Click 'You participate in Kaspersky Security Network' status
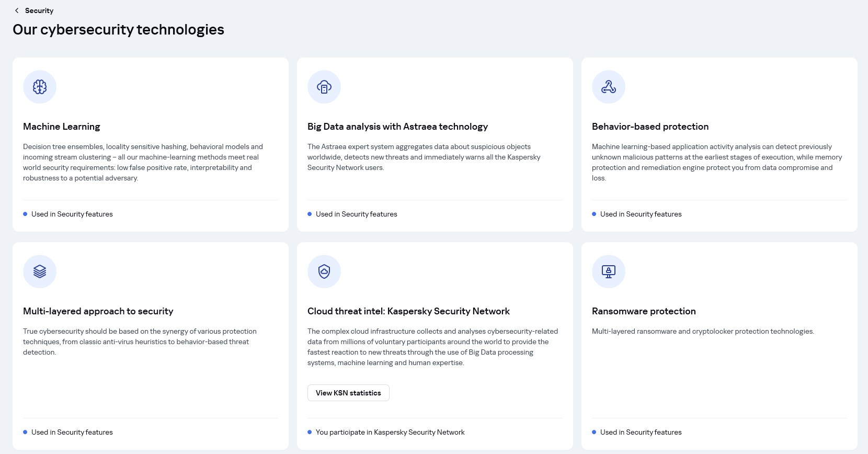The height and width of the screenshot is (454, 868). click(390, 432)
